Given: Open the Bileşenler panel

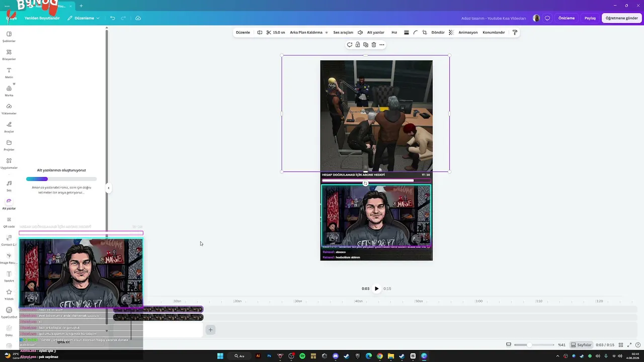Looking at the screenshot, I should click(x=9, y=54).
